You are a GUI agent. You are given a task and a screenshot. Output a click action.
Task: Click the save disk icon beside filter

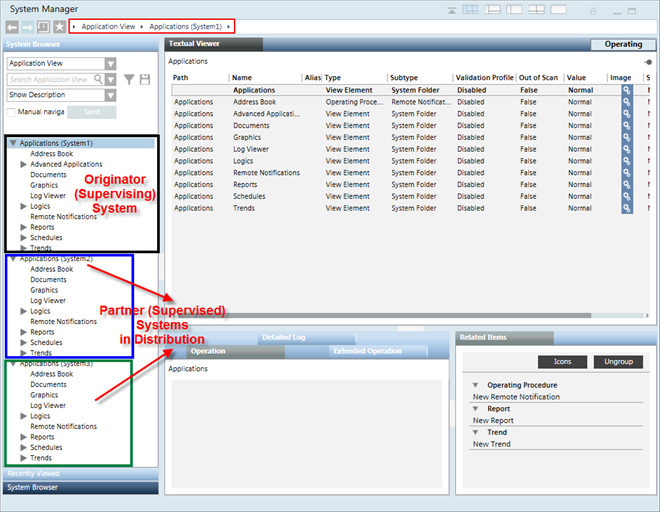point(145,79)
